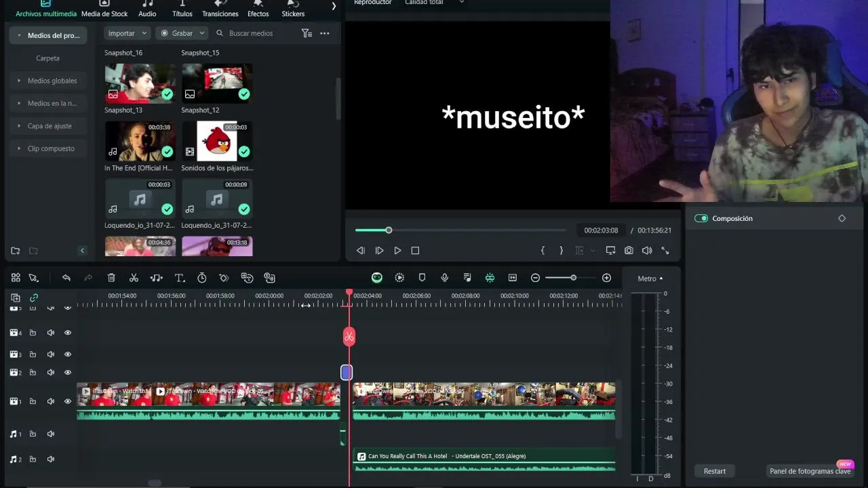Take a snapshot of the preview
Image resolution: width=868 pixels, height=488 pixels.
pos(629,251)
